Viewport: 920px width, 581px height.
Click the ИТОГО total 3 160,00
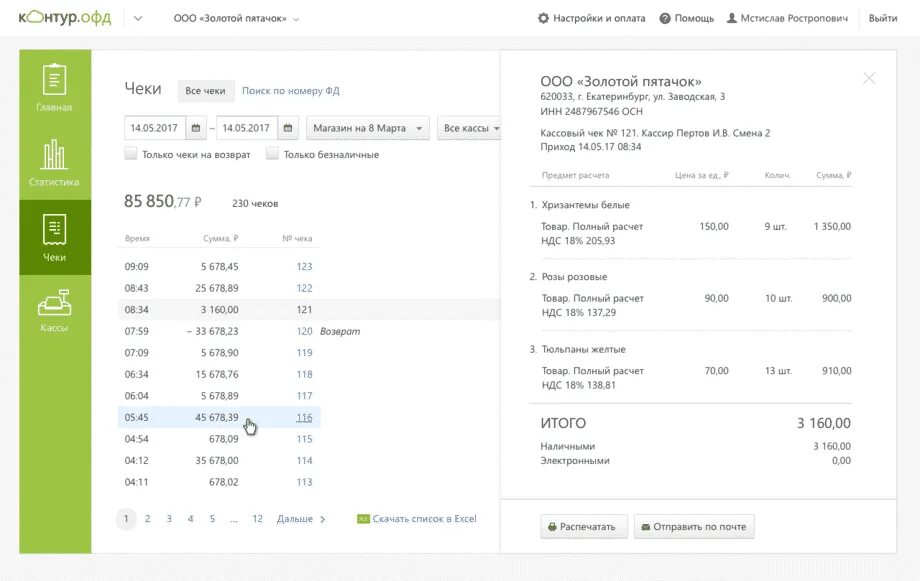pyautogui.click(x=824, y=423)
